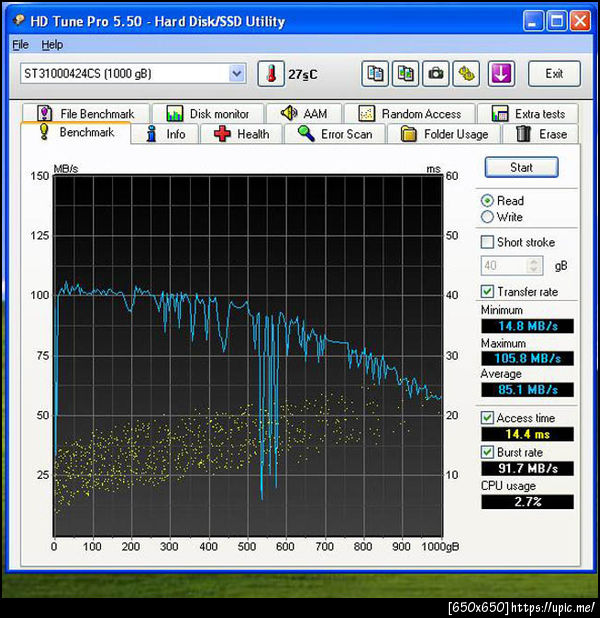Click the temperature reading 27°C
This screenshot has width=600, height=618.
[302, 74]
